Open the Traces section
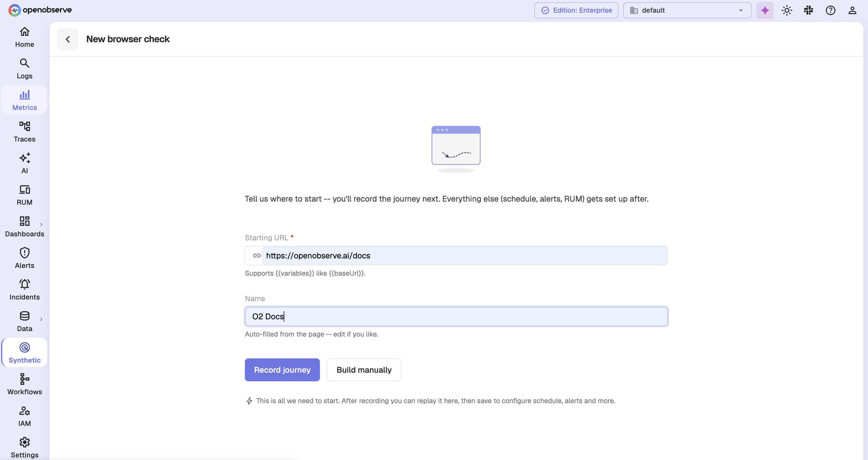The width and height of the screenshot is (868, 460). 25,132
